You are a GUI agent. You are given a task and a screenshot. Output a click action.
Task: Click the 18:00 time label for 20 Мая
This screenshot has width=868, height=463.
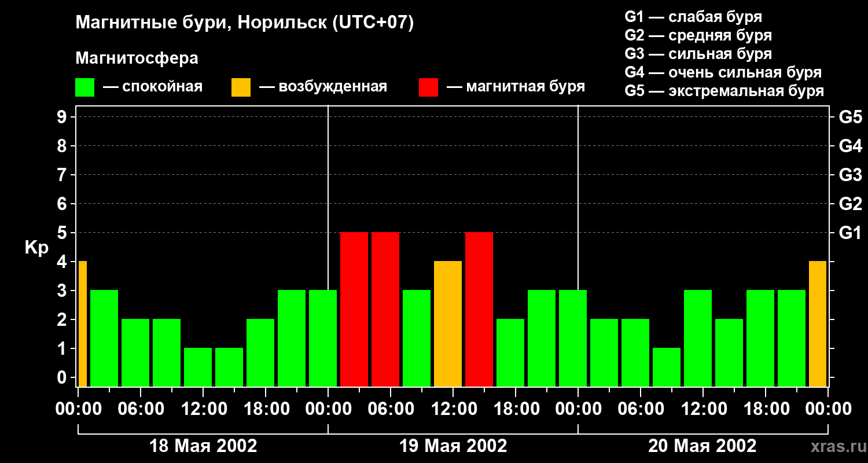click(x=766, y=409)
